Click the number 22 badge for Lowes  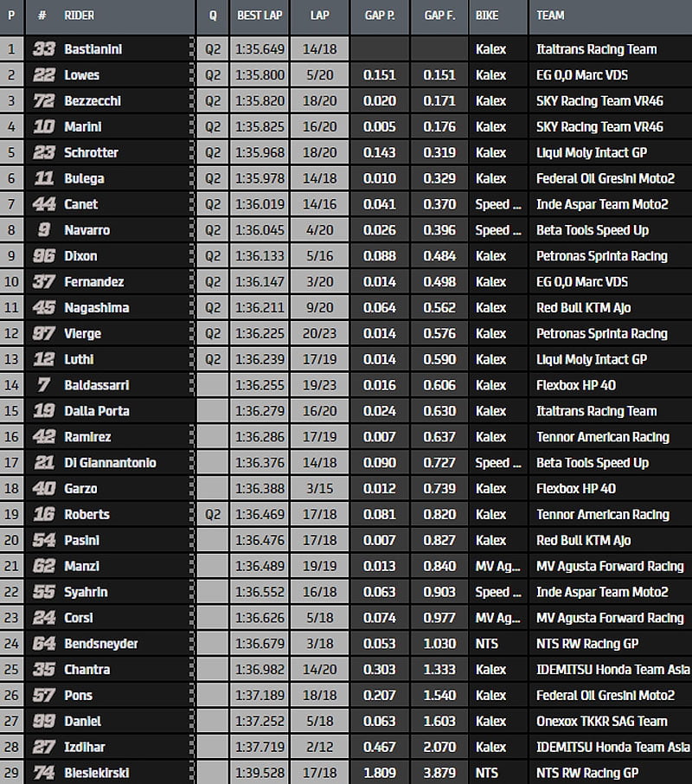43,75
